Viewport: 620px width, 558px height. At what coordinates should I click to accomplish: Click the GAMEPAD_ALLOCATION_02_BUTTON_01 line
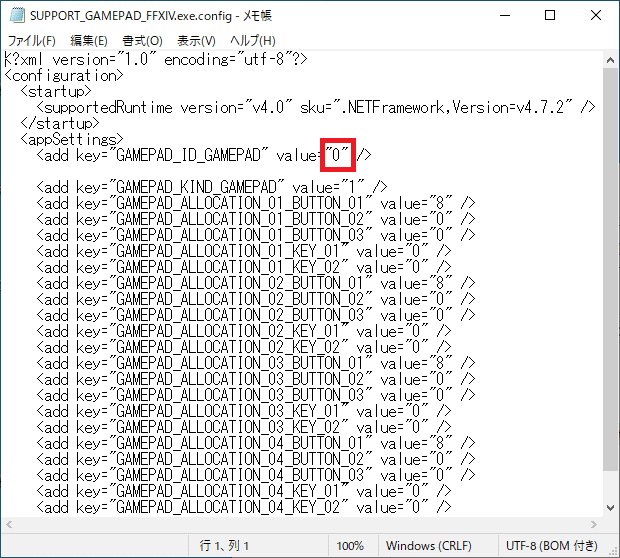[255, 283]
